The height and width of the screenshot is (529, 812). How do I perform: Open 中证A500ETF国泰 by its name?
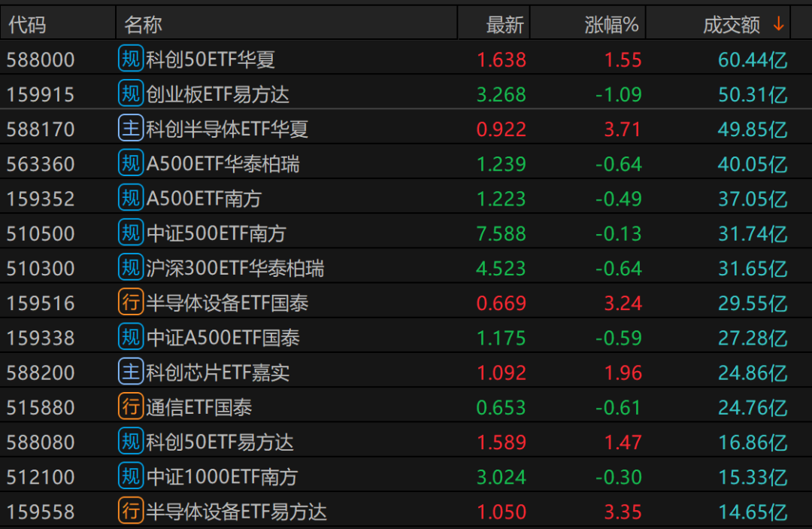point(223,338)
